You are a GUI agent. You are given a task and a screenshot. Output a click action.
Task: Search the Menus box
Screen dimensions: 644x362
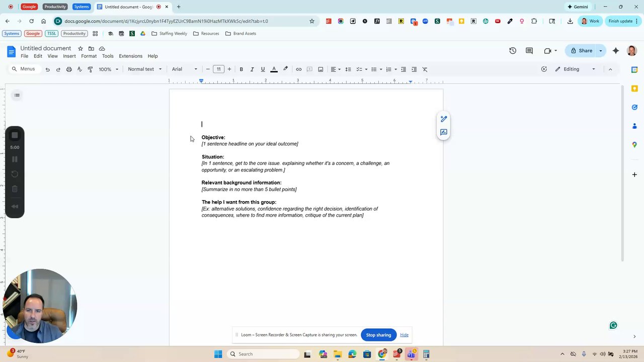pyautogui.click(x=24, y=69)
